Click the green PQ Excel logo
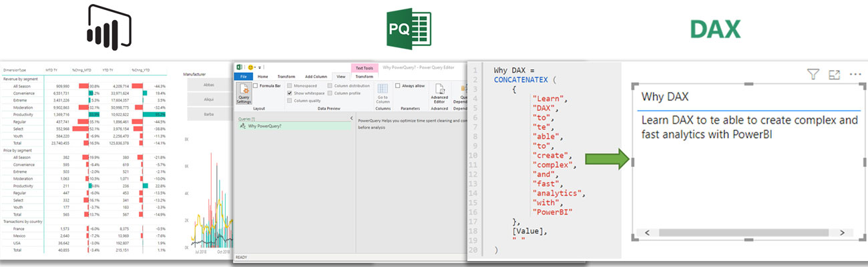Screen dimensions: 868x267 (x=408, y=29)
